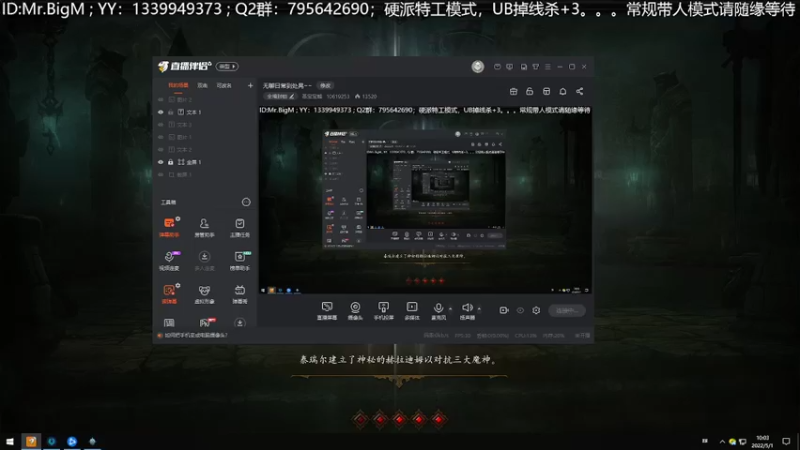
Task: Click the mail icon in title bar
Action: pyautogui.click(x=497, y=67)
